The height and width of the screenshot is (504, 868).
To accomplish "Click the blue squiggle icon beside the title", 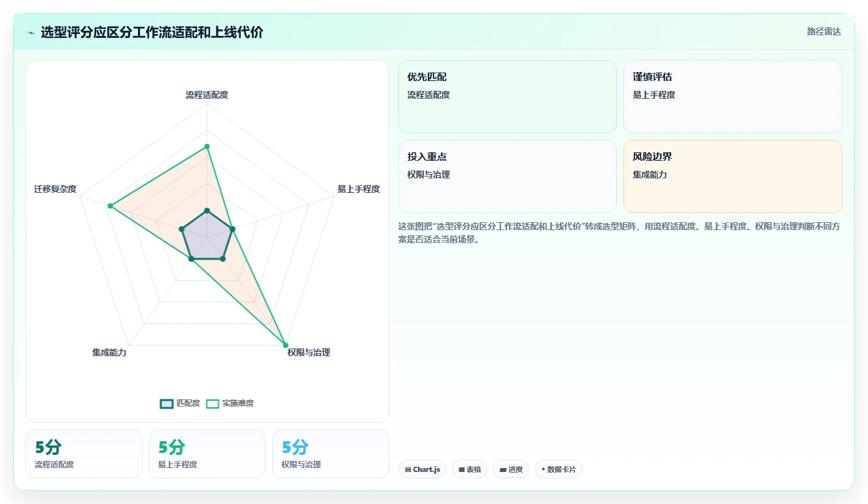I will click(31, 33).
